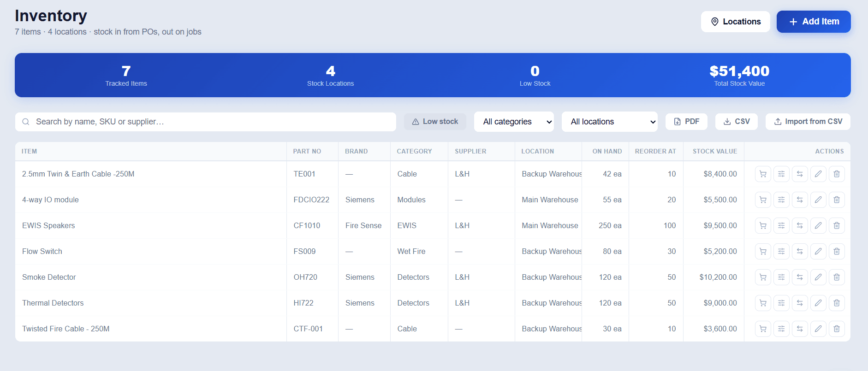The height and width of the screenshot is (371, 868).
Task: Click cart icon for Smoke Detector
Action: click(763, 277)
